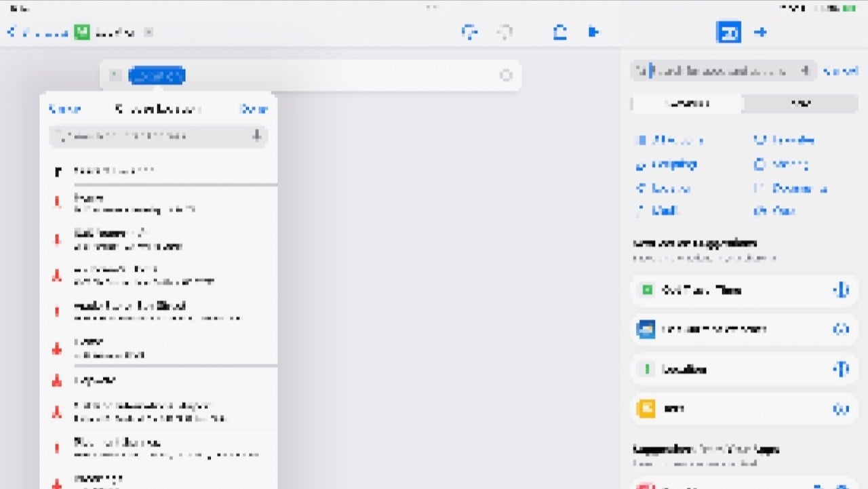868x489 pixels.
Task: Tap the microphone in the location search field
Action: pos(256,136)
